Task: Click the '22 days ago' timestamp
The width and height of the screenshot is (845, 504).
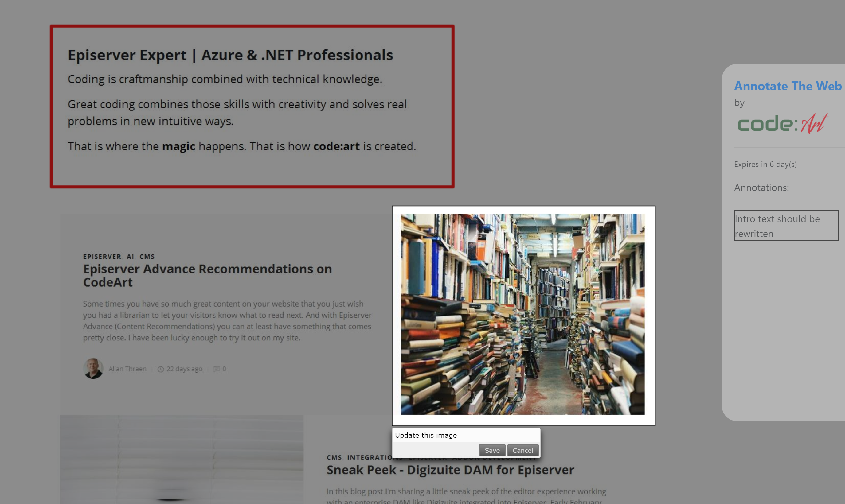Action: pyautogui.click(x=184, y=369)
